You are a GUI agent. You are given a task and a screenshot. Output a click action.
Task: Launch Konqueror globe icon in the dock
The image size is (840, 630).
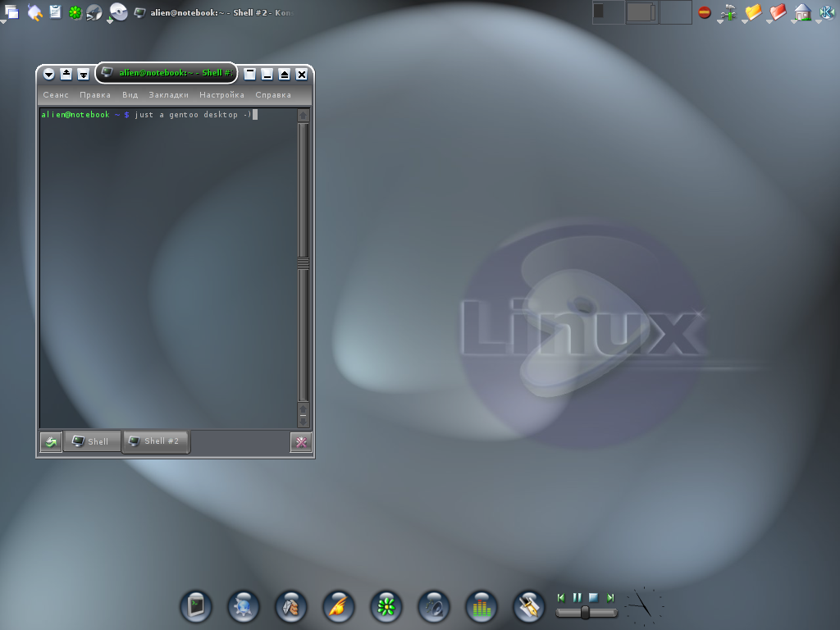244,607
